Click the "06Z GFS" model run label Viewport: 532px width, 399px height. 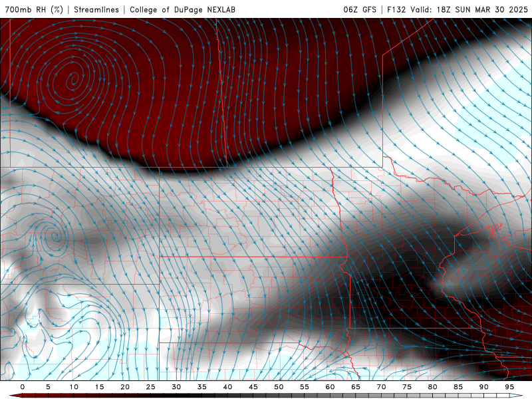pyautogui.click(x=360, y=9)
